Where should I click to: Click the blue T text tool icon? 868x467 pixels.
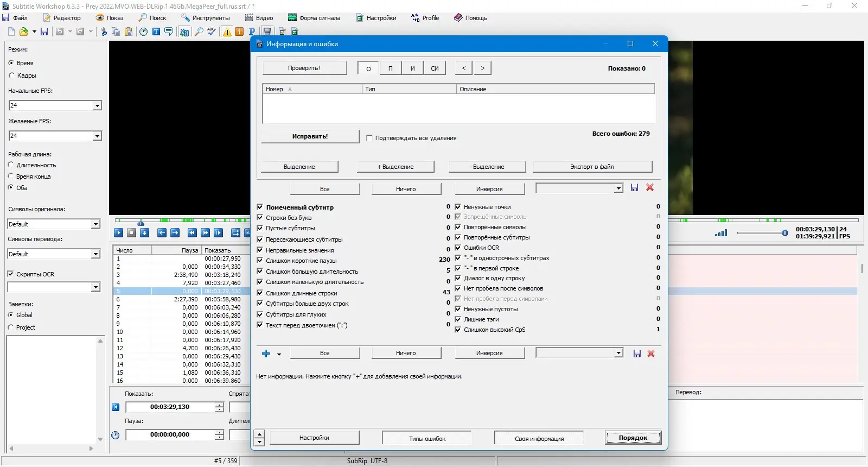(156, 31)
